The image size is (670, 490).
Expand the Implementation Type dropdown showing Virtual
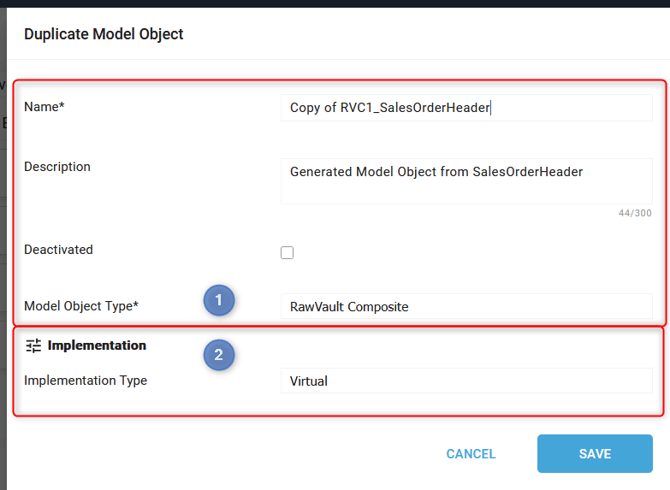click(466, 381)
